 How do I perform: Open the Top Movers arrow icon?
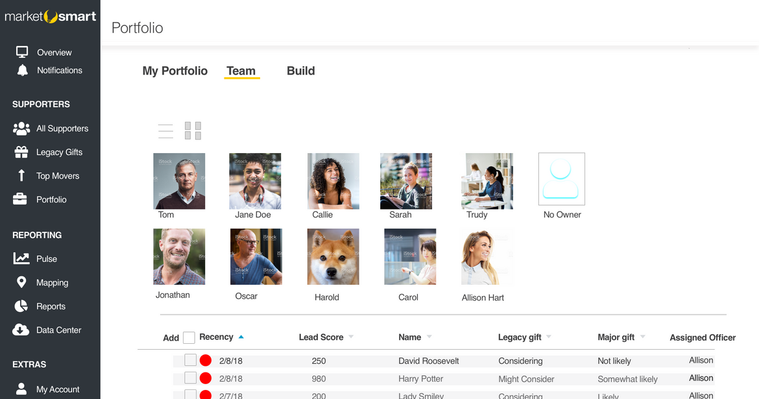click(21, 175)
